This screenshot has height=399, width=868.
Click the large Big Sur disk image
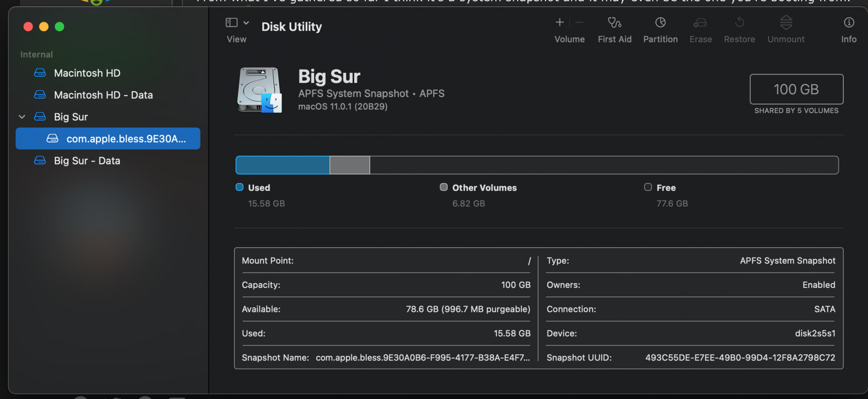click(260, 90)
